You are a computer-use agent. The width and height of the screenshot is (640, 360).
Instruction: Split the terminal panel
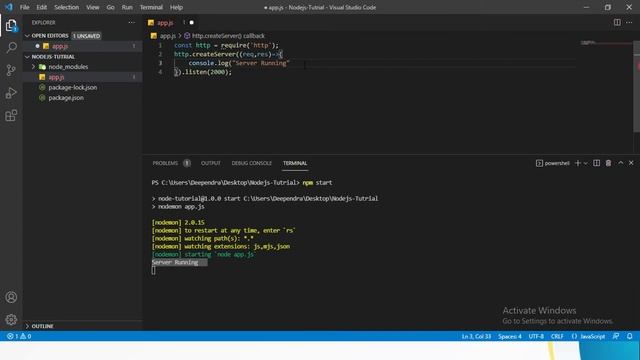coord(596,163)
